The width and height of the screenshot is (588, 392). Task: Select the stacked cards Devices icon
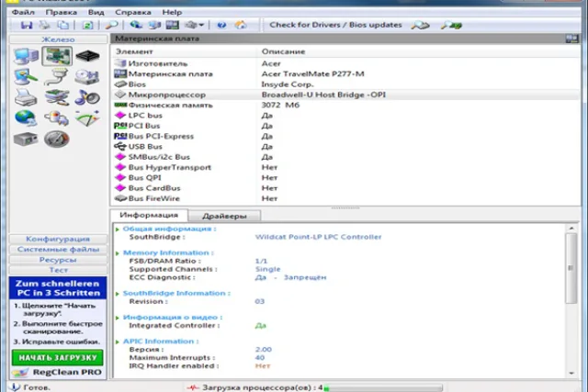click(x=57, y=97)
